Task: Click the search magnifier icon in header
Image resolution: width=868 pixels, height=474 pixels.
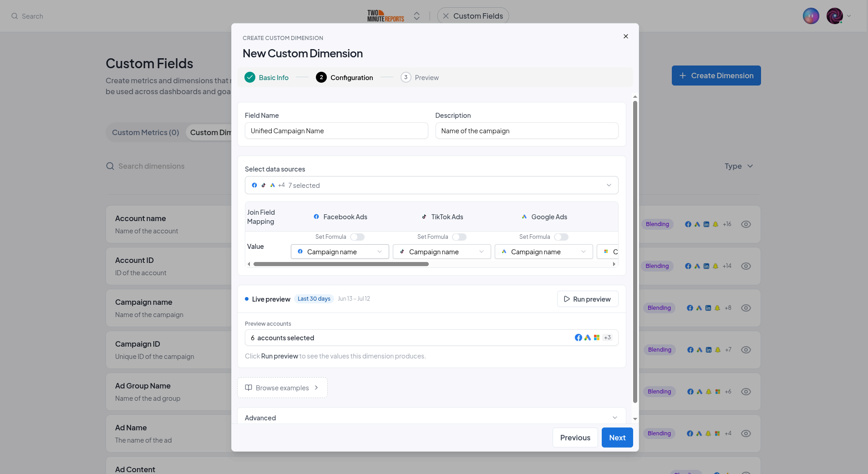Action: [x=15, y=16]
